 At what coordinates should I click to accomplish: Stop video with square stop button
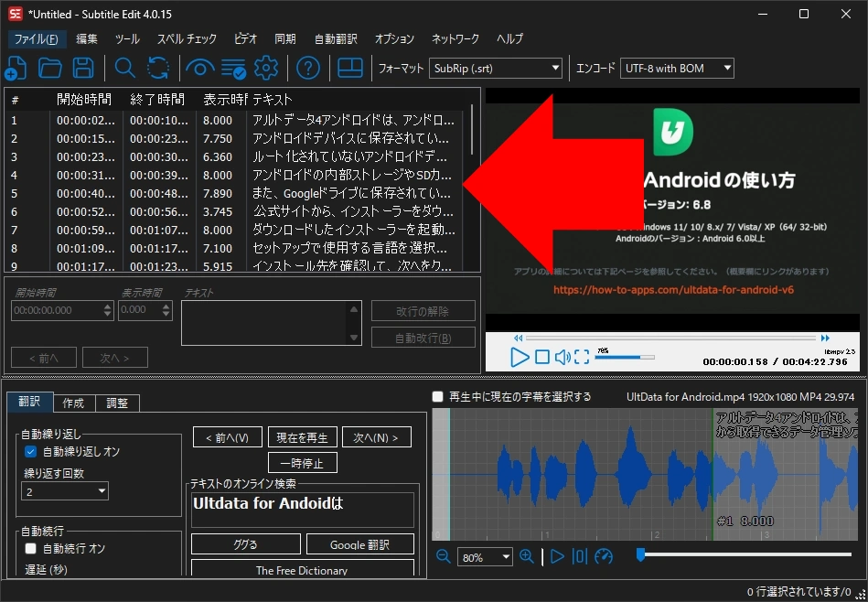(542, 357)
